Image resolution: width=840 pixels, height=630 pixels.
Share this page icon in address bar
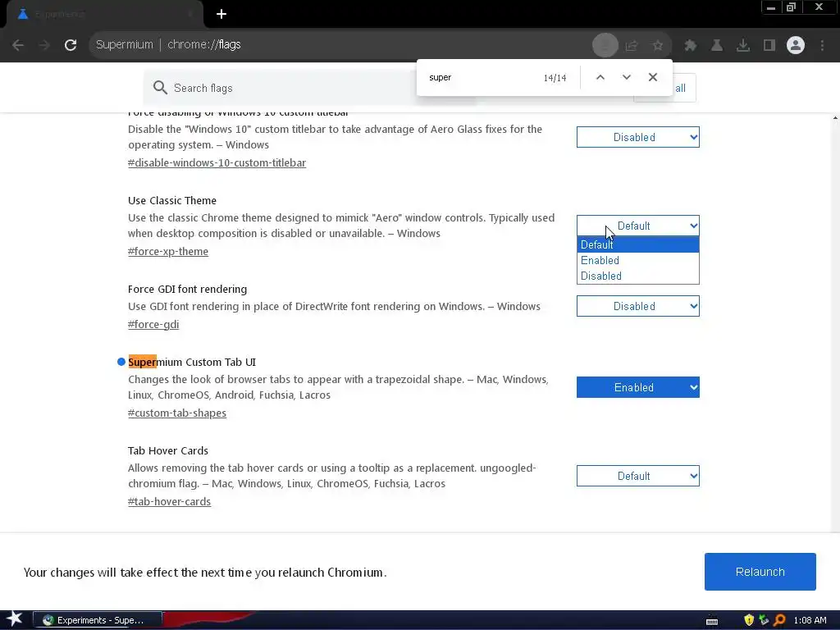pos(632,46)
